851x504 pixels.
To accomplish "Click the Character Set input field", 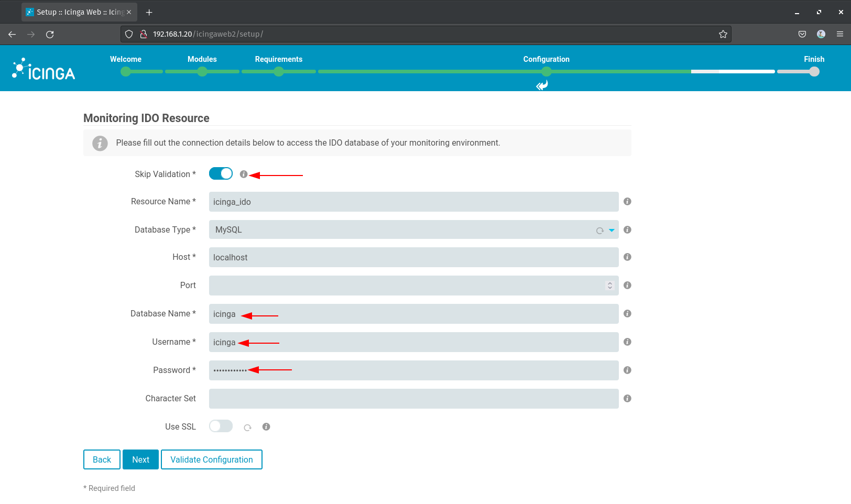I will 413,399.
